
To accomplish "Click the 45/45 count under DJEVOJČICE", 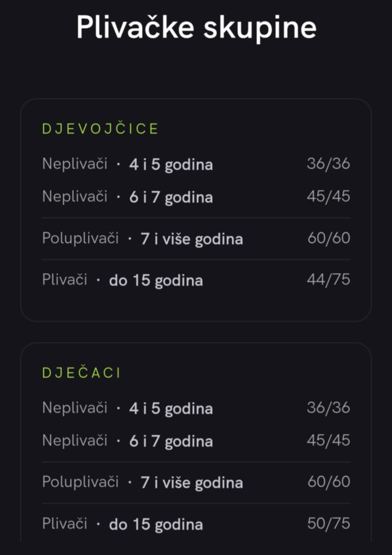I will click(328, 196).
